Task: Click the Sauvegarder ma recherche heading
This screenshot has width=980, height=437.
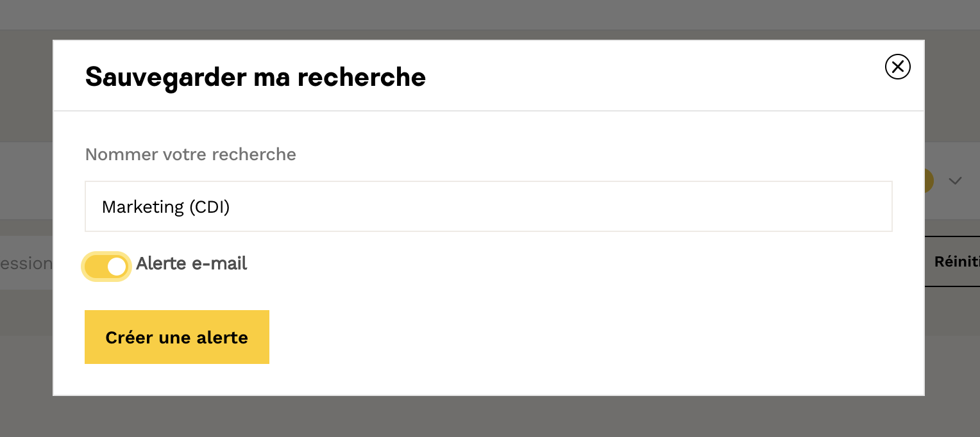Action: [x=255, y=77]
